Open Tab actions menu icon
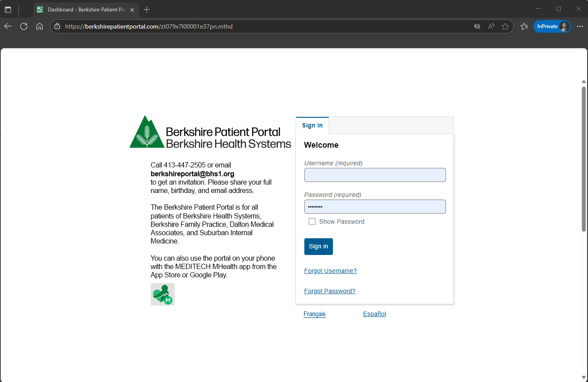Viewport: 588px width, 382px height. tap(8, 10)
